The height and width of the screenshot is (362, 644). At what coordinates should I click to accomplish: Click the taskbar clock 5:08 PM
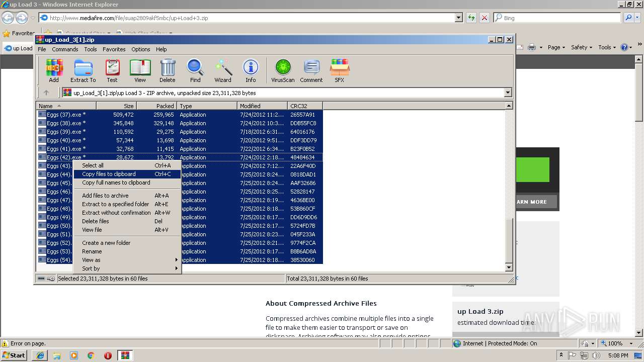(619, 355)
